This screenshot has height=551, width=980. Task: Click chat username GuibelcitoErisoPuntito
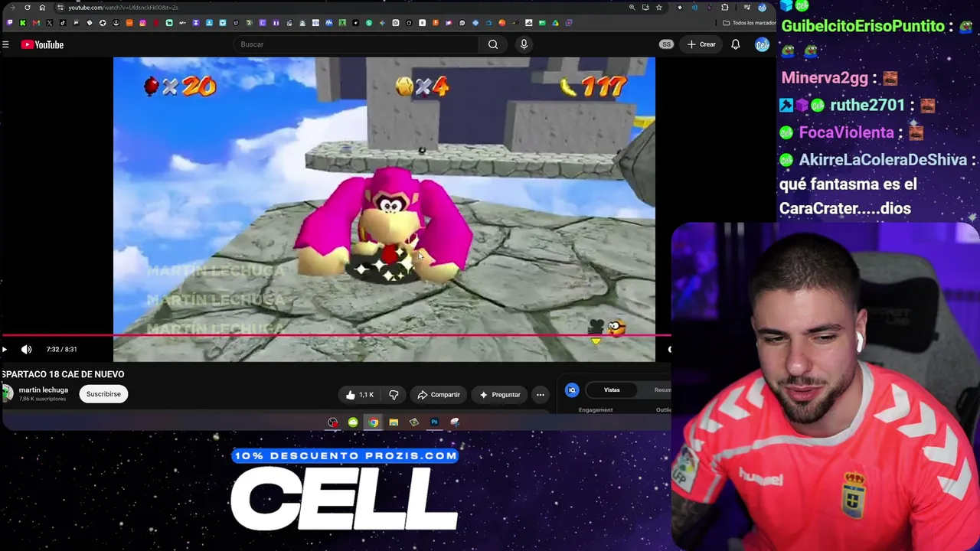(863, 26)
